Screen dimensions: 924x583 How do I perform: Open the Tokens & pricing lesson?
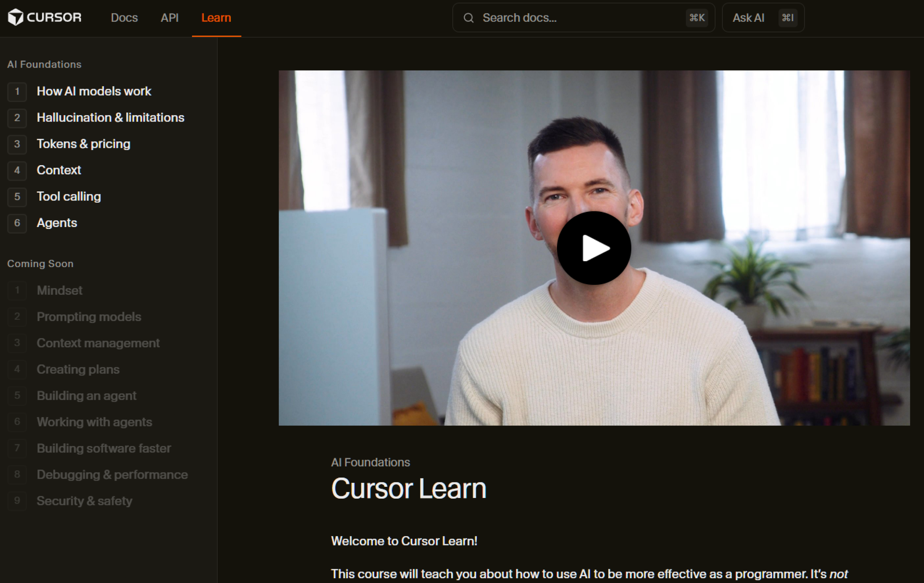[83, 144]
